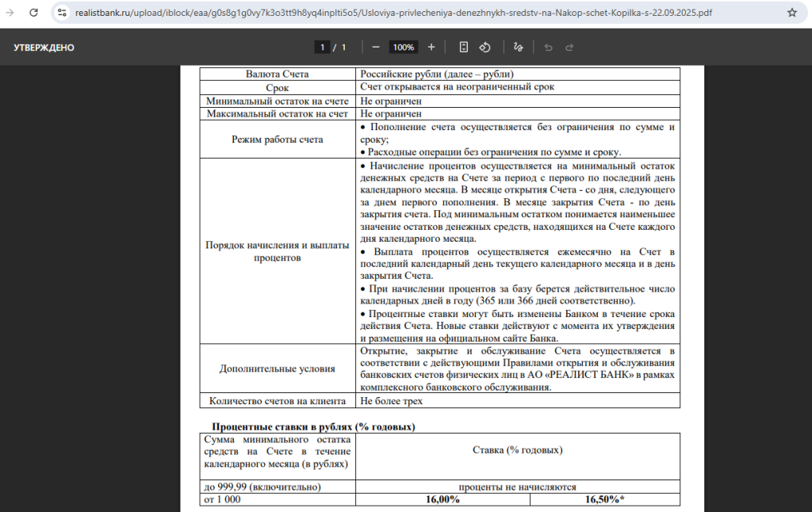Click 'Счет открывается на неограниченный срок'
This screenshot has height=512, width=812.
click(457, 87)
